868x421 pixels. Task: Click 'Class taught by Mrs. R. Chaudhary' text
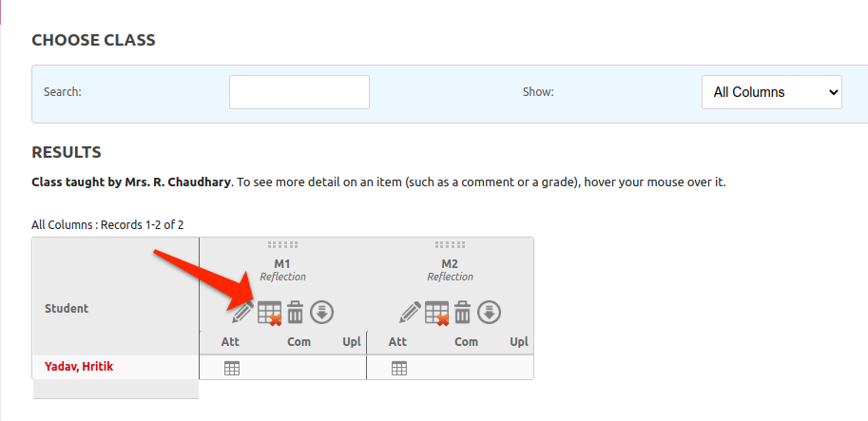pos(130,182)
